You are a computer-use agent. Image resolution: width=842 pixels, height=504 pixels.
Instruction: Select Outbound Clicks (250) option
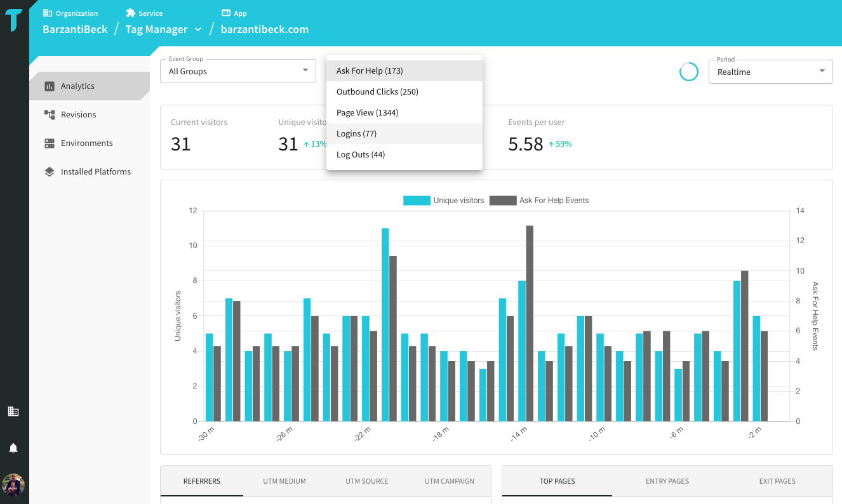377,92
